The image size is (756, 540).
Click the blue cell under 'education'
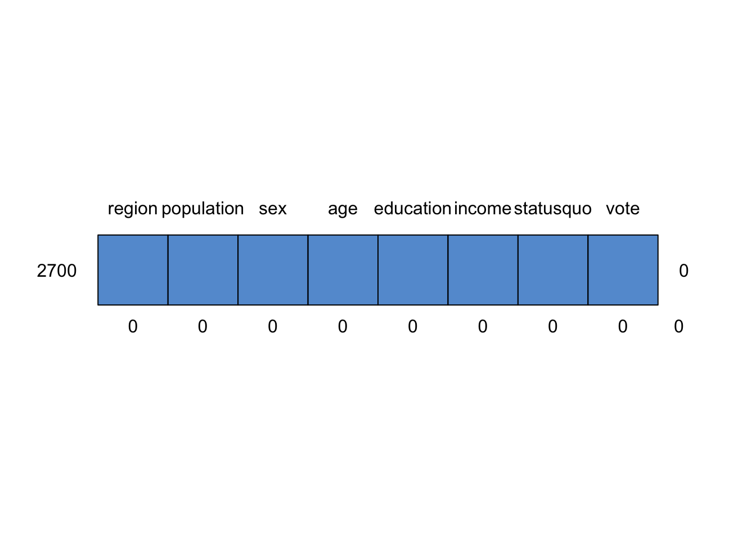[412, 270]
